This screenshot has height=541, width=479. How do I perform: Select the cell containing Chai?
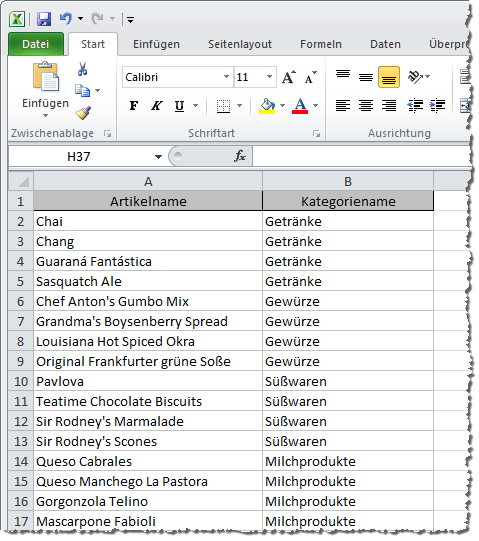pyautogui.click(x=148, y=222)
